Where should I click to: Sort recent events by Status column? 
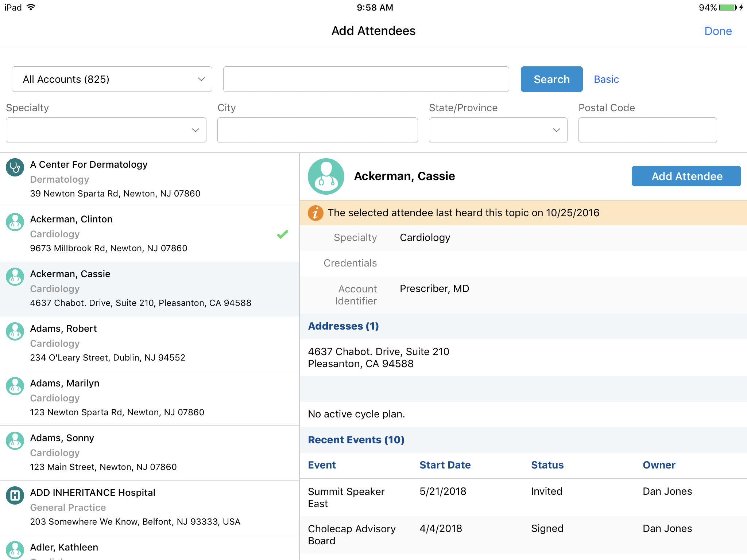(x=547, y=465)
